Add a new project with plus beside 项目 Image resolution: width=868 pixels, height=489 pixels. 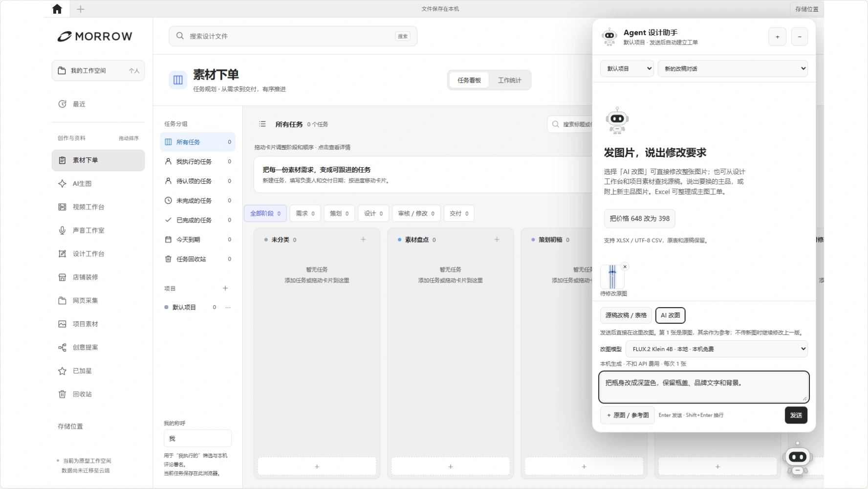click(225, 289)
